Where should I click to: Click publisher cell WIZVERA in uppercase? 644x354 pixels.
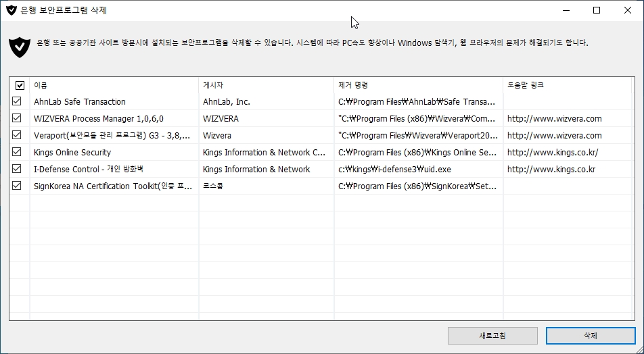click(221, 118)
